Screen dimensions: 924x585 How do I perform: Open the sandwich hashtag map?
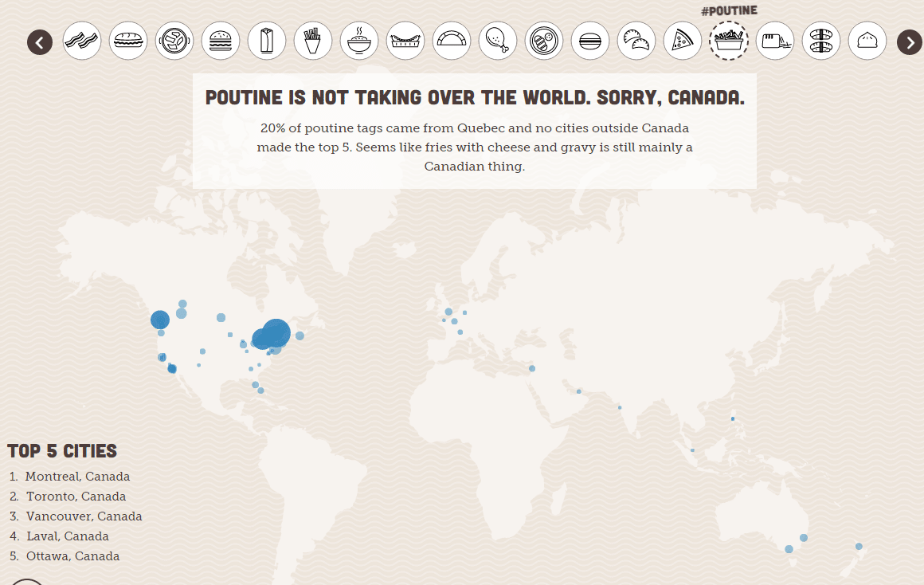(128, 41)
